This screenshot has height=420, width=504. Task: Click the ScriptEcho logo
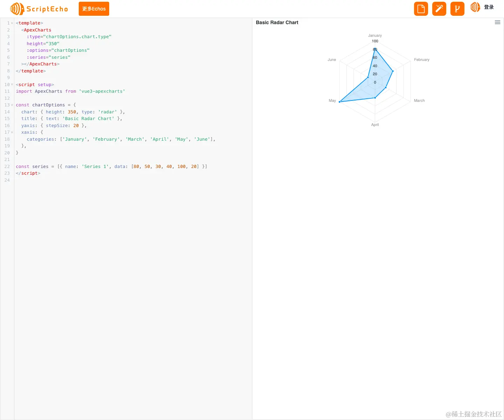click(39, 9)
